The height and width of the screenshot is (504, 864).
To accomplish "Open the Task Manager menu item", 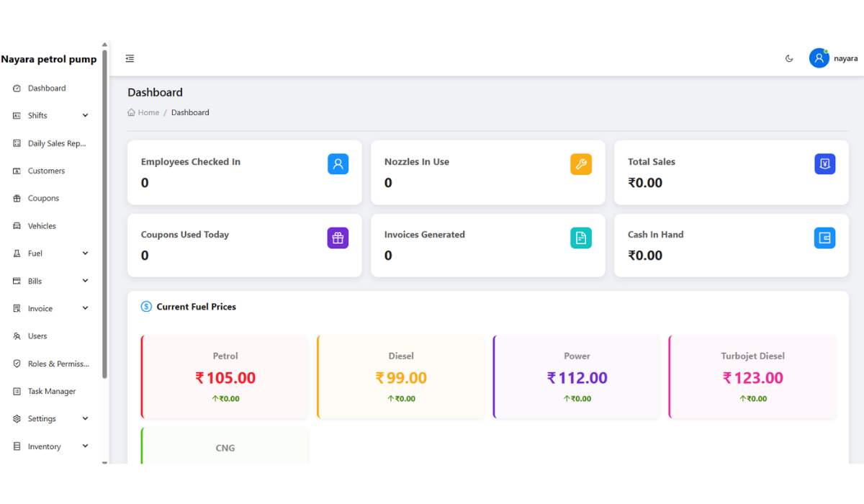I will tap(50, 392).
